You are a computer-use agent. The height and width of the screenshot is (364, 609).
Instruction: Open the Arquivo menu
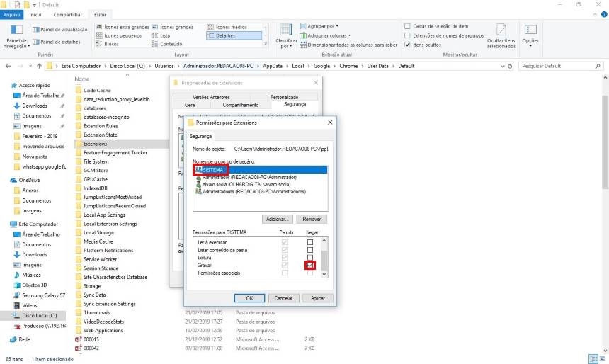pos(11,15)
